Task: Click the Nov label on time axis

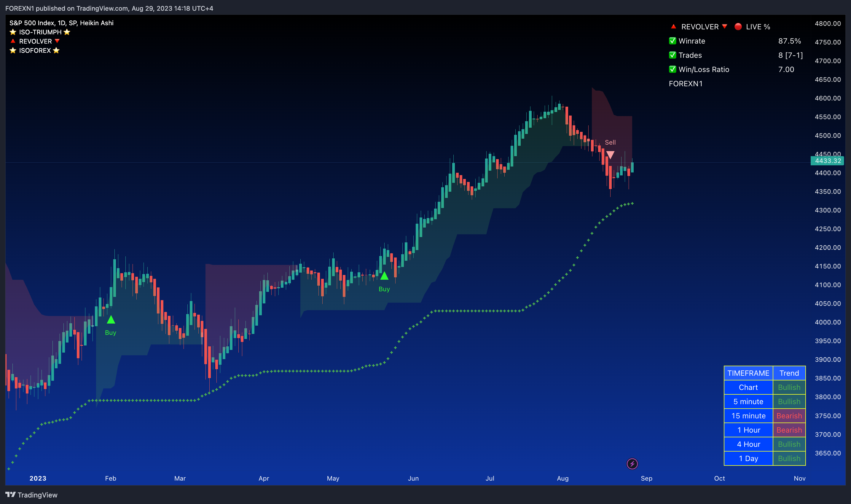Action: point(800,478)
